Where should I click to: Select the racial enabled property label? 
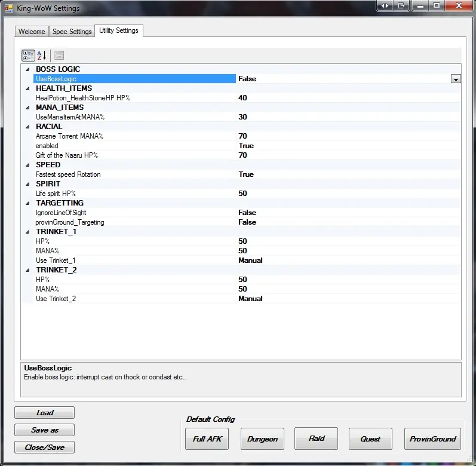click(x=47, y=146)
